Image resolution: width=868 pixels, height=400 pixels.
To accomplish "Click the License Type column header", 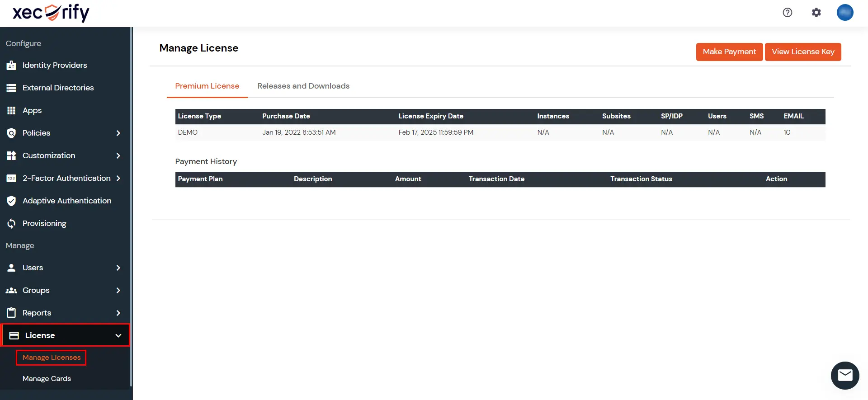I will point(199,116).
